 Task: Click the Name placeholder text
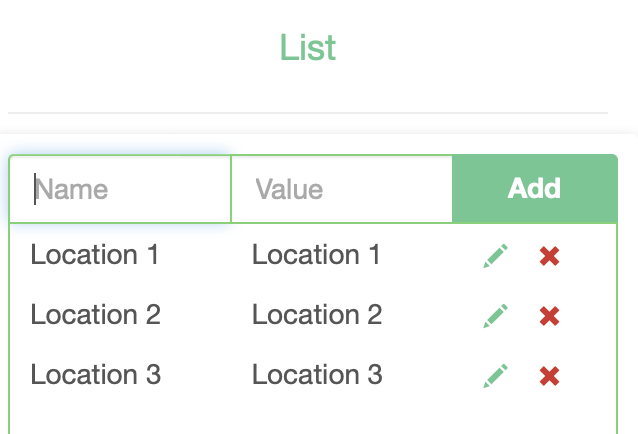pyautogui.click(x=73, y=189)
